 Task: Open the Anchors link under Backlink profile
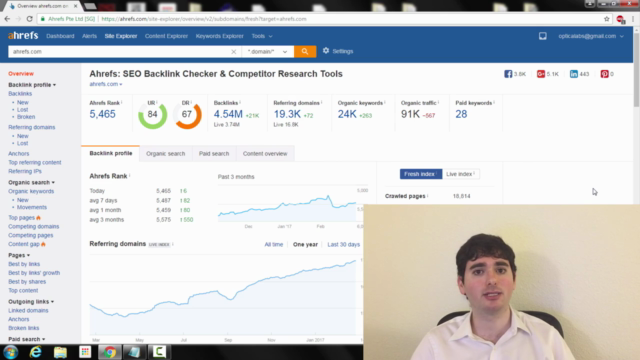pyautogui.click(x=19, y=153)
